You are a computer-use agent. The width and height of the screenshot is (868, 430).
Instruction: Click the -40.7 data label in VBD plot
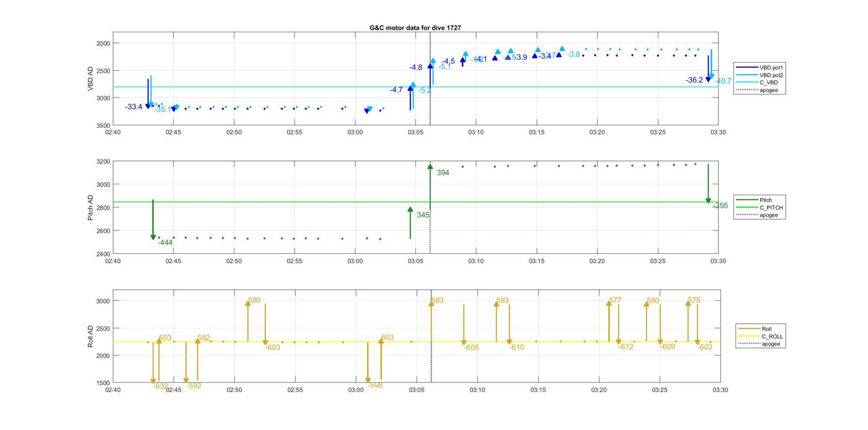pos(723,81)
